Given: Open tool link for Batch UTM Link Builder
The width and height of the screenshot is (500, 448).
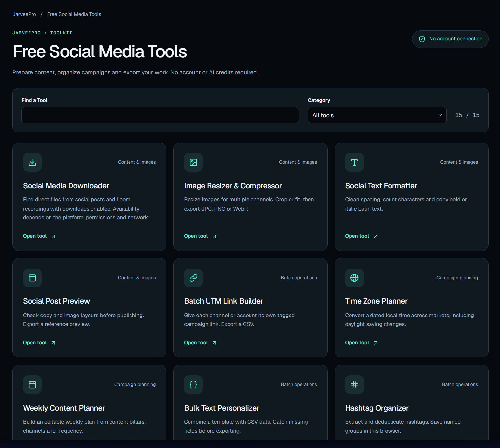Looking at the screenshot, I should click(x=200, y=343).
